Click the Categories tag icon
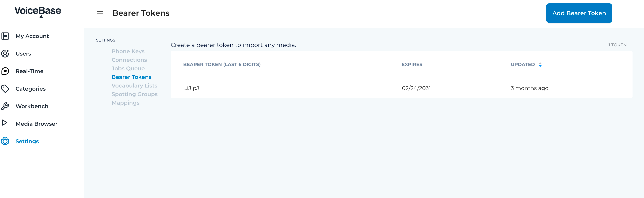The width and height of the screenshot is (644, 198). coord(5,89)
